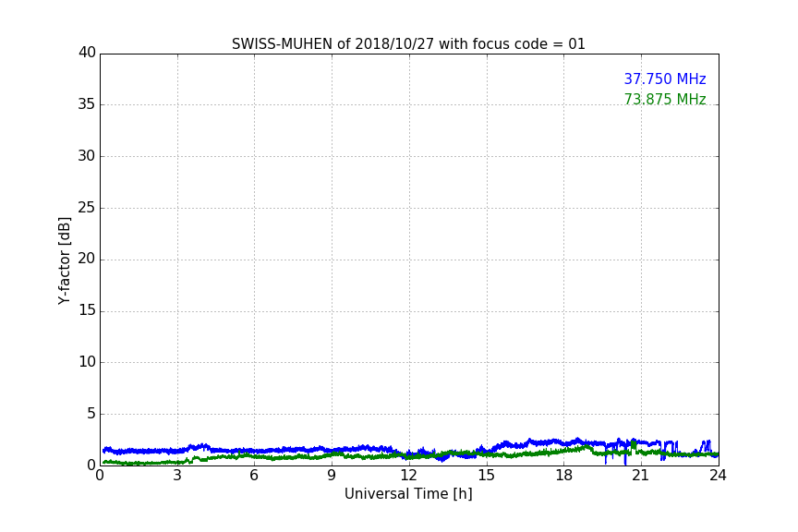Click the Y-factor [dB] axis label
The width and height of the screenshot is (798, 532).
tap(64, 260)
